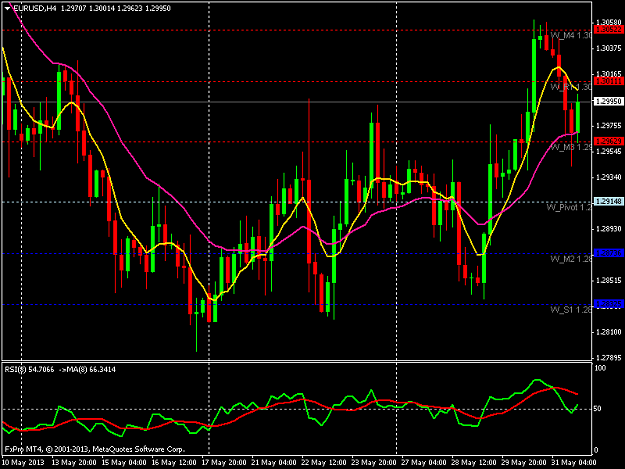Screen dimensions: 625x469
Task: Click the 1.30375 price scale value
Action: coord(609,48)
